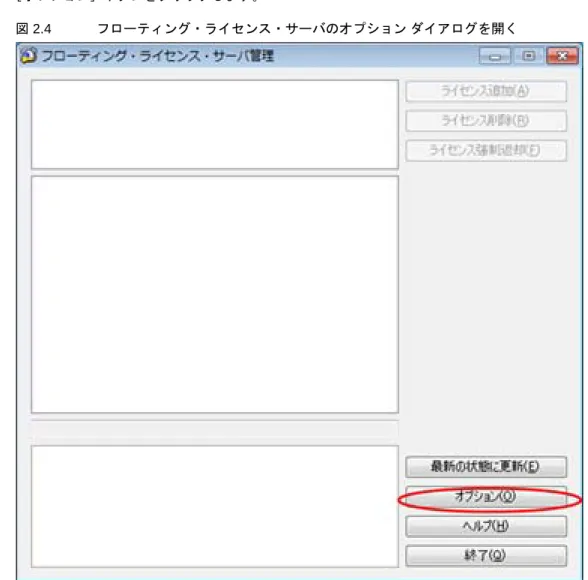Click the ライセンス削除 button
Viewport: 588px width, 580px height.
(x=486, y=121)
